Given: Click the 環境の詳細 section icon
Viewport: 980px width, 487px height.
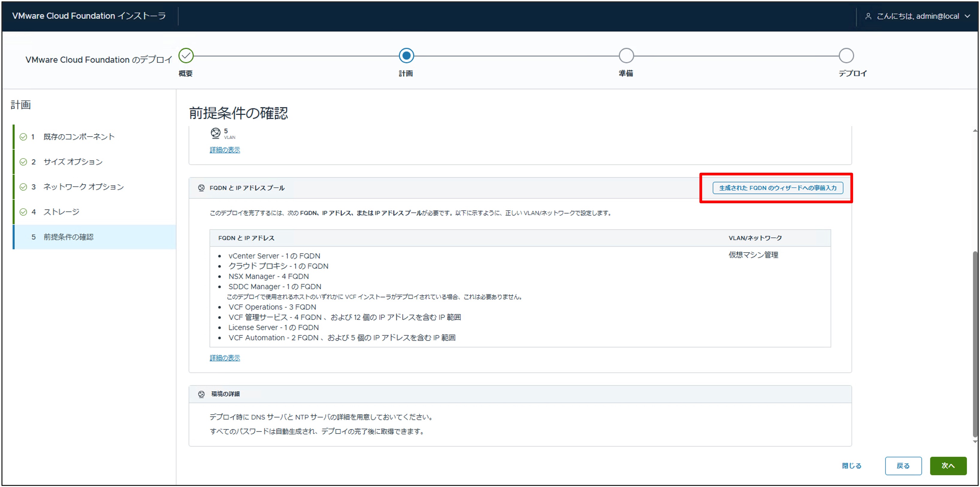Looking at the screenshot, I should click(201, 394).
